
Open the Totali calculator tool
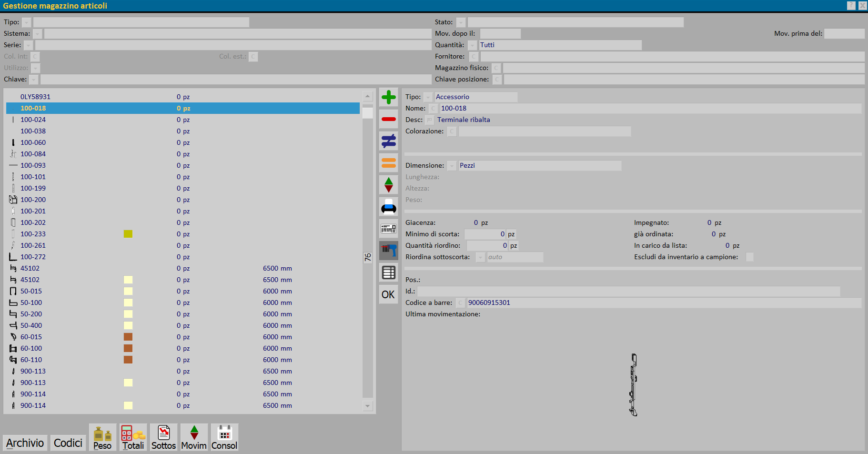coord(133,437)
